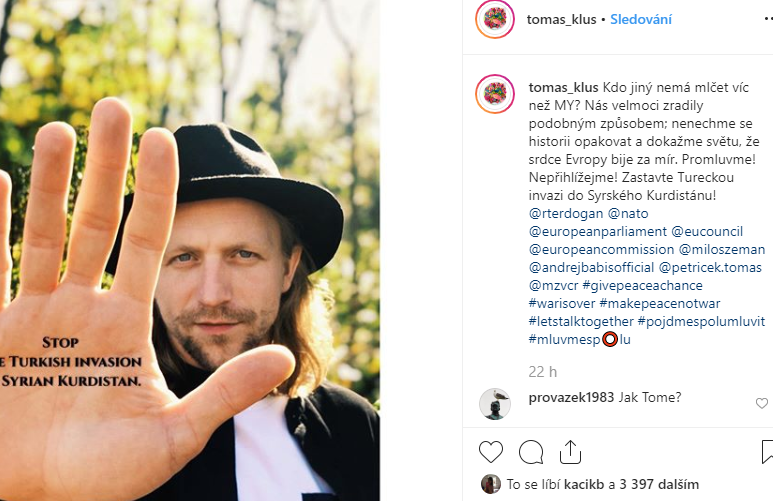Click the comment speech bubble icon

pyautogui.click(x=531, y=451)
